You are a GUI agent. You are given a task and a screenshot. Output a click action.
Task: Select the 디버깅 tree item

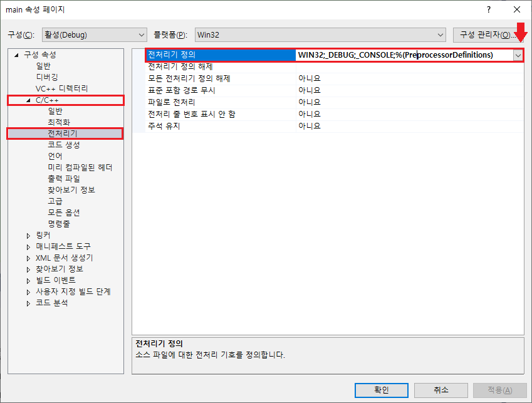coord(47,77)
